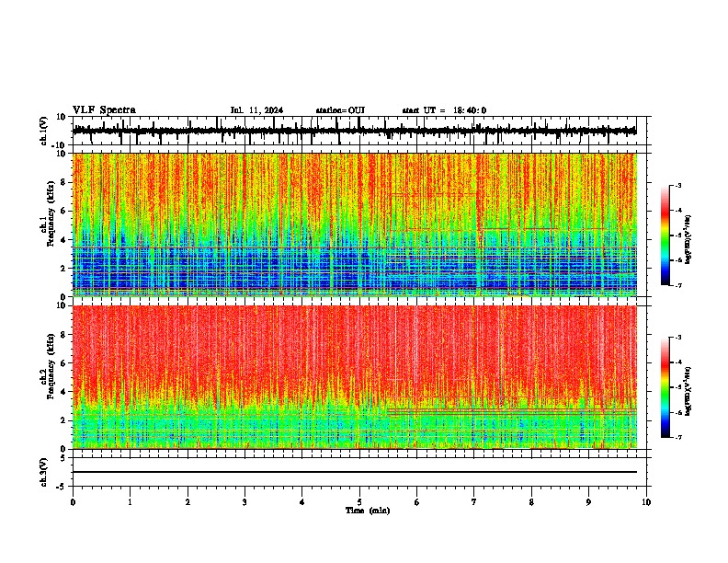Click the "ch.1(V)" axis label
This screenshot has height=563, width=728.
point(44,131)
